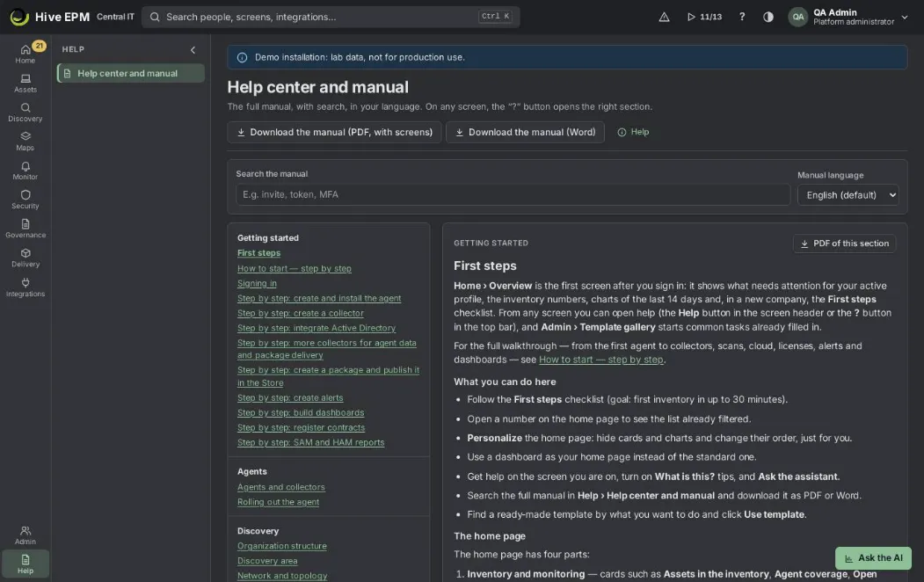
Task: Open the Integrations section in sidebar
Action: (25, 287)
